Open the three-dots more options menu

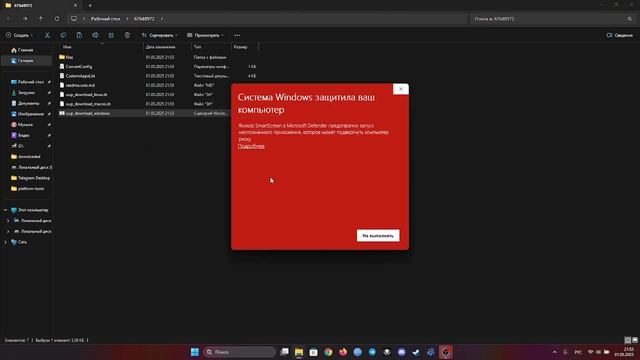pyautogui.click(x=237, y=36)
